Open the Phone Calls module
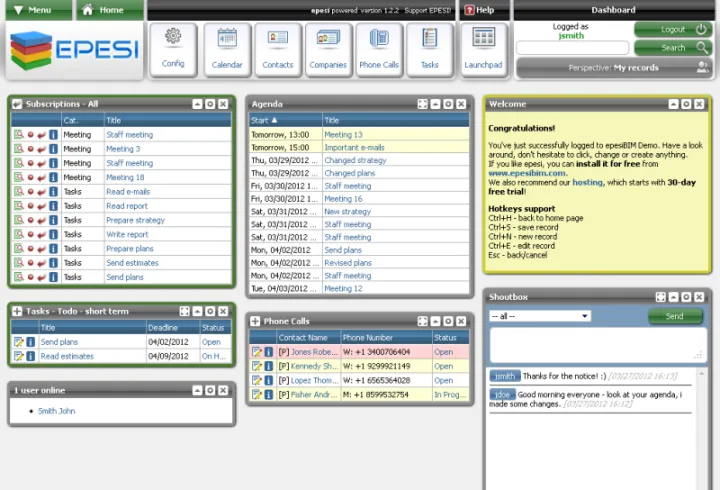 [379, 50]
